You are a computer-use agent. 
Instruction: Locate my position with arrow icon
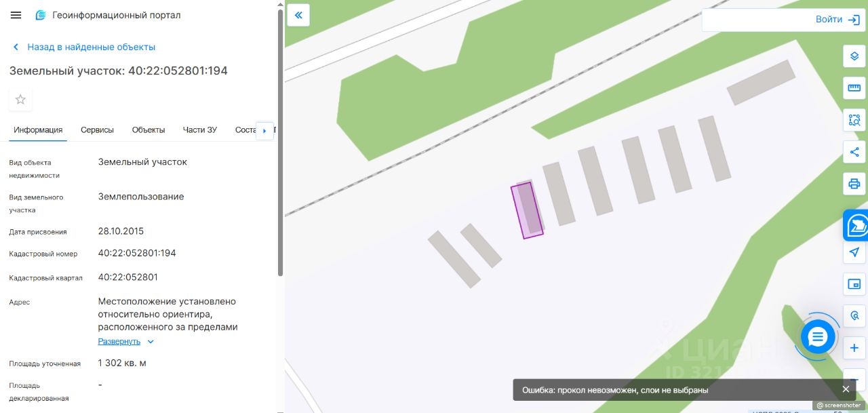pyautogui.click(x=854, y=252)
